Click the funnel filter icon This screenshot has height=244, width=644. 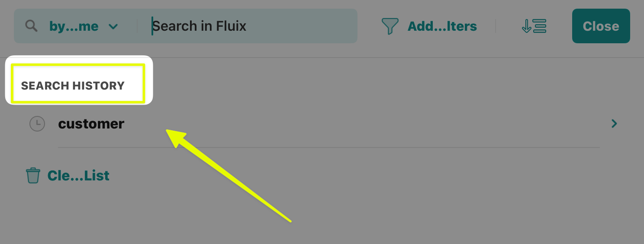pyautogui.click(x=390, y=26)
